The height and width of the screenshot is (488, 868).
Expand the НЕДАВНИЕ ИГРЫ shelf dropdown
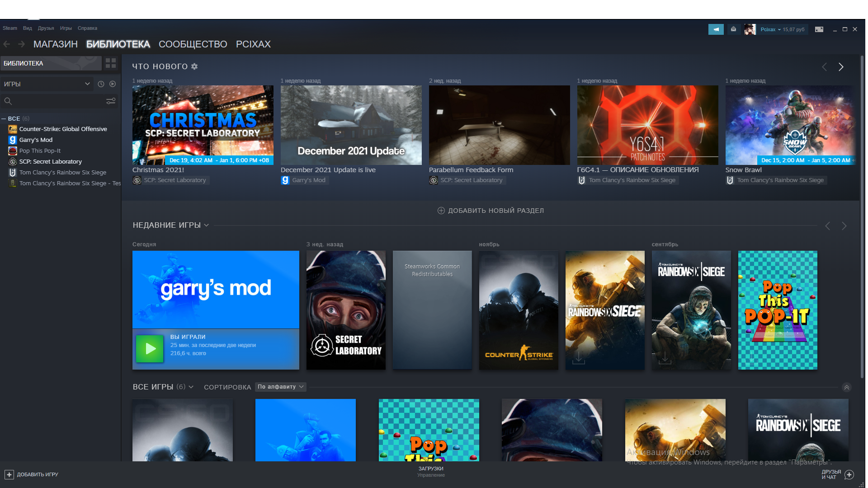coord(207,225)
